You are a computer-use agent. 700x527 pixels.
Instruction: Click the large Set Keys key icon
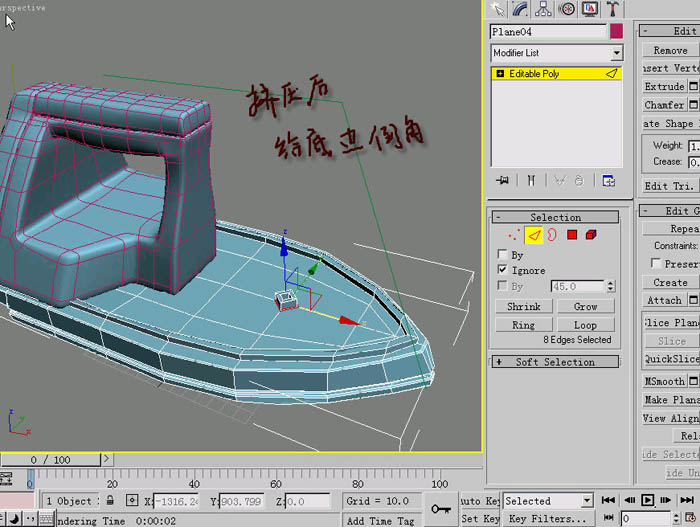click(441, 509)
